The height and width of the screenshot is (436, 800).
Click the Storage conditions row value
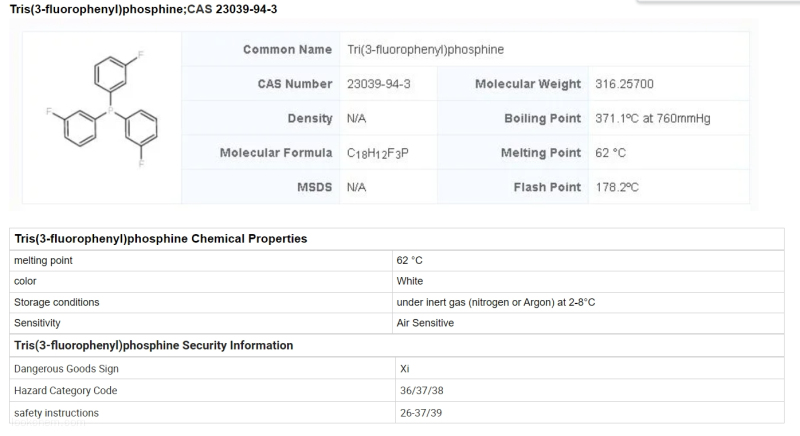tap(495, 302)
